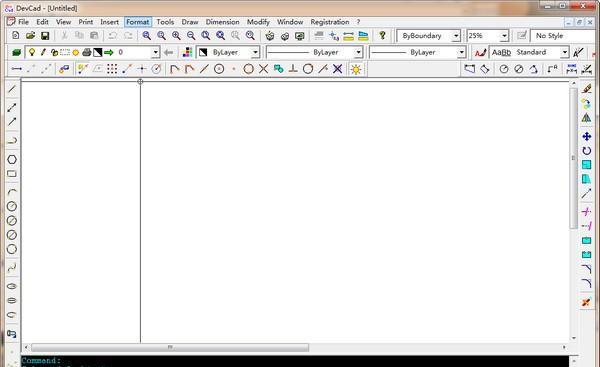600x367 pixels.
Task: Click the vertical scrollbar thumb
Action: point(573,158)
